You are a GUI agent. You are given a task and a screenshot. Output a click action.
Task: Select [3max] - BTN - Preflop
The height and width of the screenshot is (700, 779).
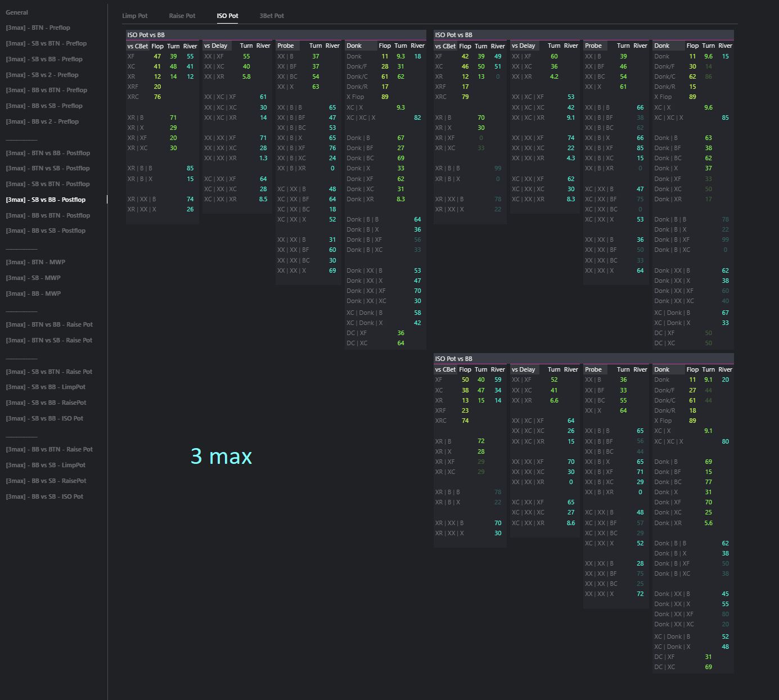click(x=38, y=28)
